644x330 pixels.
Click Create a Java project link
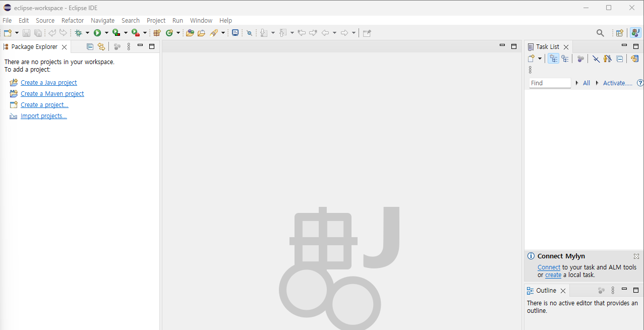49,82
